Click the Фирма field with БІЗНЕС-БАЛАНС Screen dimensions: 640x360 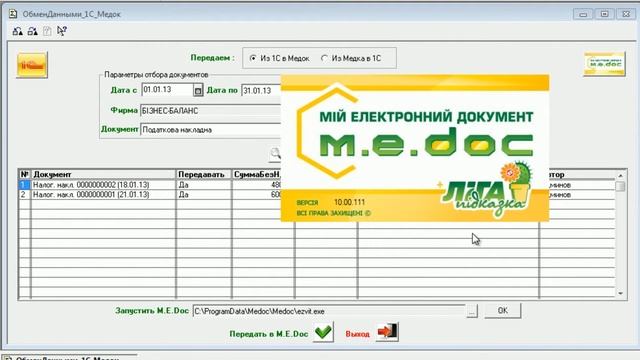(x=211, y=111)
